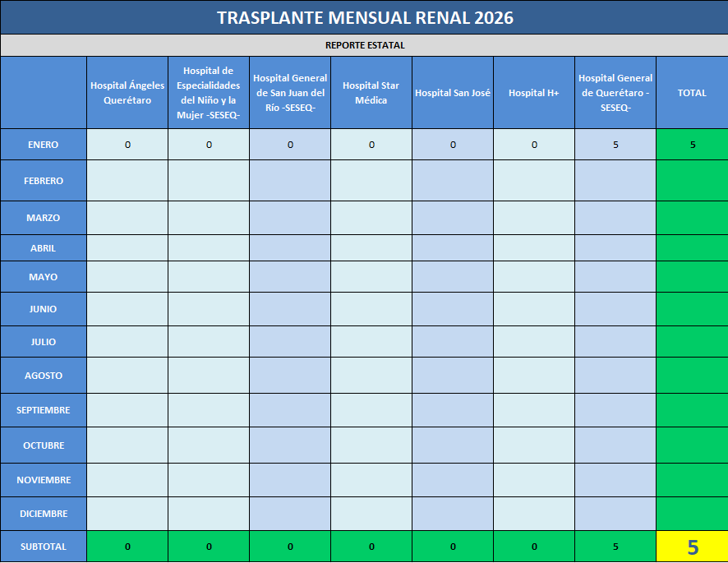Select the SEPTIEMBRE row label
728x563 pixels.
click(44, 410)
